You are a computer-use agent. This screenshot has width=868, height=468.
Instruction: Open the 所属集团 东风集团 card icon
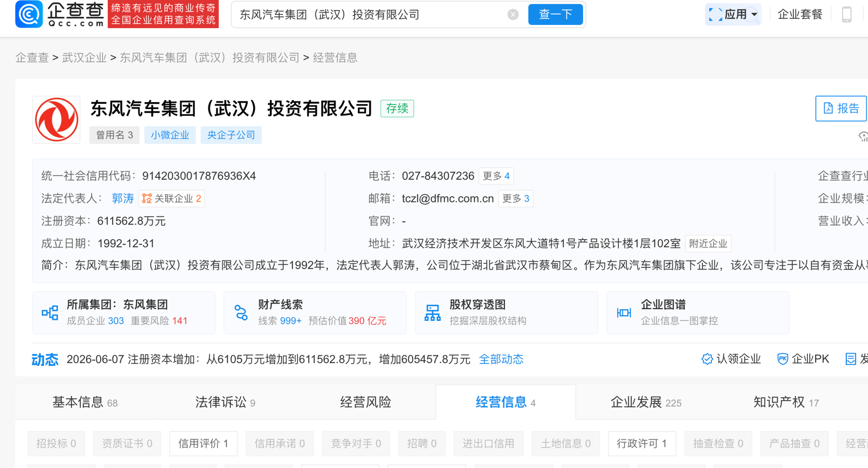[x=50, y=312]
